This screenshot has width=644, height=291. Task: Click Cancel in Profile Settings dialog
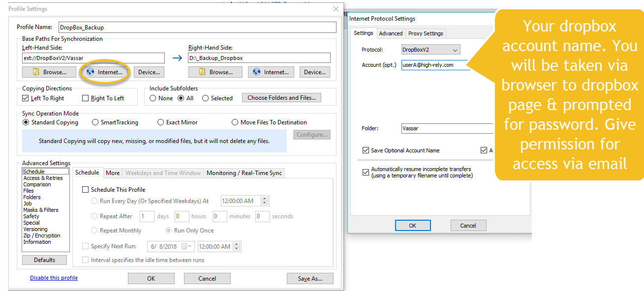coord(207,278)
